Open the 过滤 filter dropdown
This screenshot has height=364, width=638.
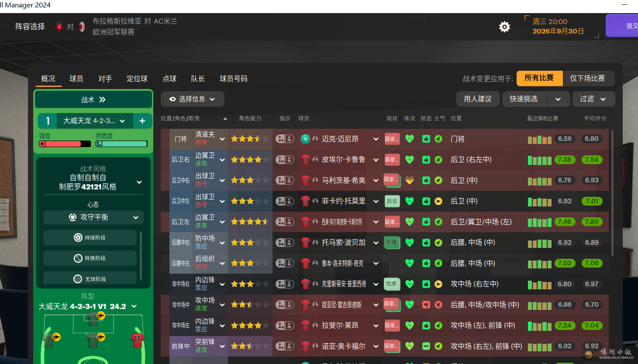(593, 99)
